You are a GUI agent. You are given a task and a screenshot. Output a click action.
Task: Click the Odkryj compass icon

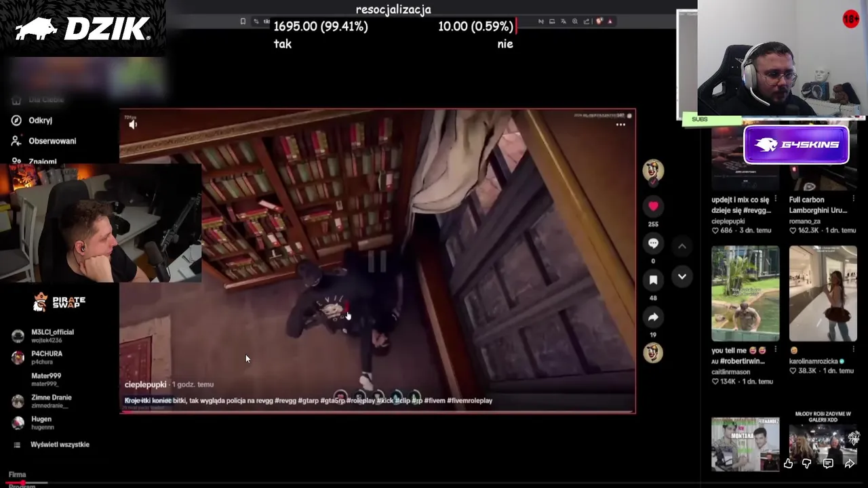pyautogui.click(x=16, y=120)
